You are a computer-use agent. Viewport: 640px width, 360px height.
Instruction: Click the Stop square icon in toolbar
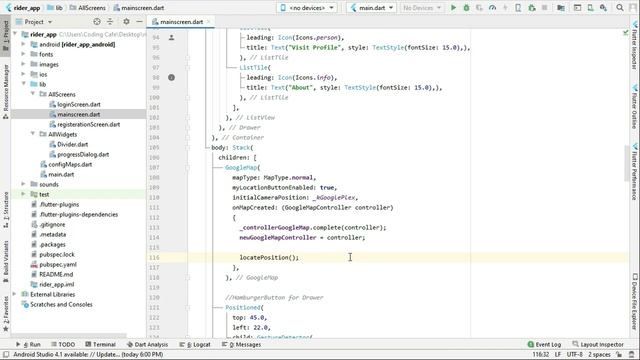pos(544,8)
